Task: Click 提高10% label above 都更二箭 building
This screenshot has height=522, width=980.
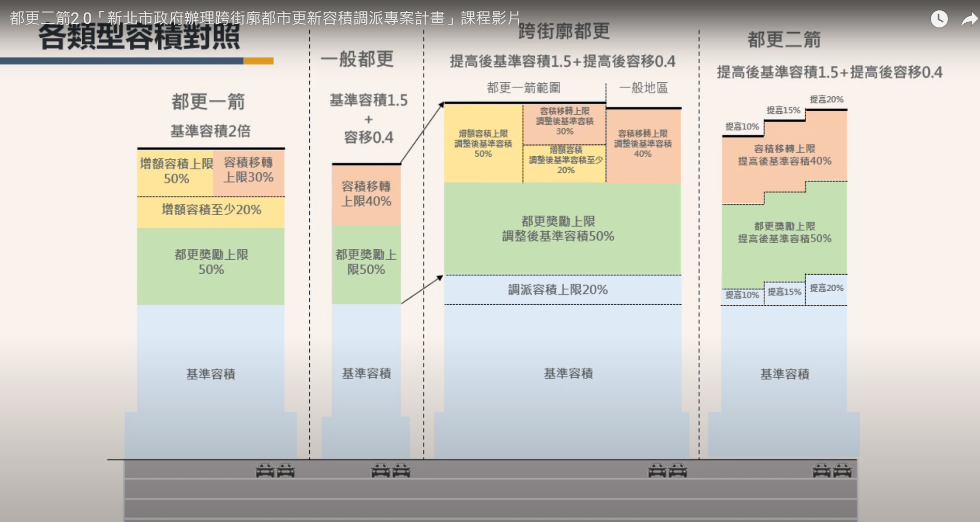Action: pyautogui.click(x=742, y=127)
